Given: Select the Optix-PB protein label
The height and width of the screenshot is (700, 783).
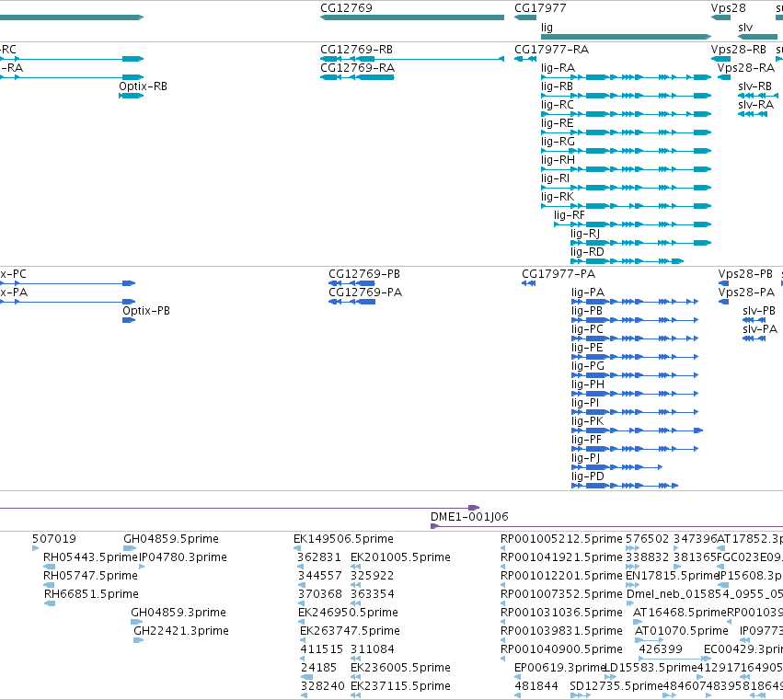Looking at the screenshot, I should (145, 311).
